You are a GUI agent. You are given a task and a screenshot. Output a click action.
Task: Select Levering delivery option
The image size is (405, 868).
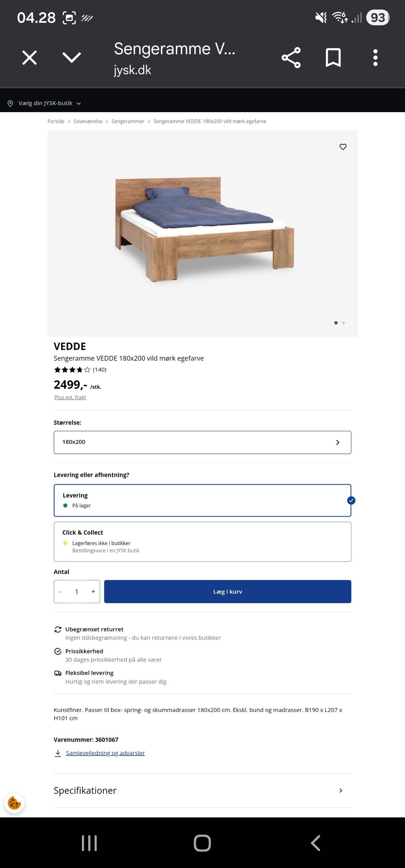coord(202,500)
